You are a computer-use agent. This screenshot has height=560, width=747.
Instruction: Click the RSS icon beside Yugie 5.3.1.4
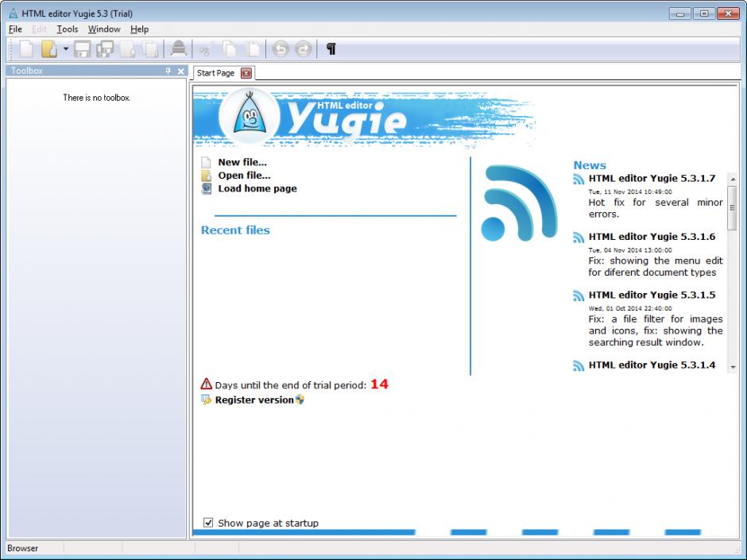pyautogui.click(x=579, y=366)
